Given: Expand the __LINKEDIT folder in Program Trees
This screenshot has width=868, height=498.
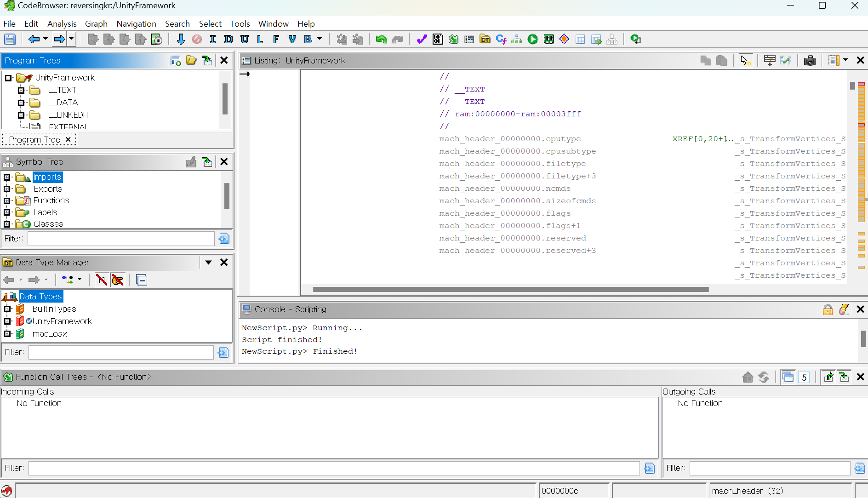Looking at the screenshot, I should tap(21, 115).
